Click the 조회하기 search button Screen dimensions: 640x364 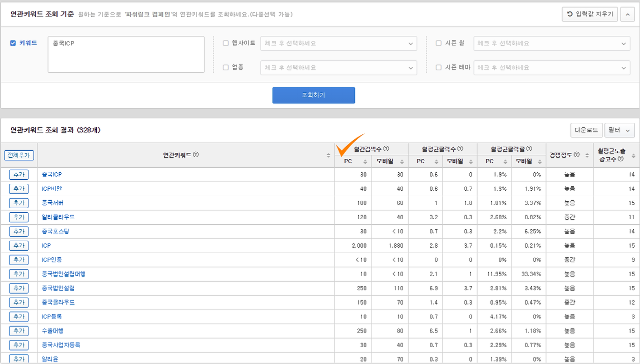coord(313,95)
